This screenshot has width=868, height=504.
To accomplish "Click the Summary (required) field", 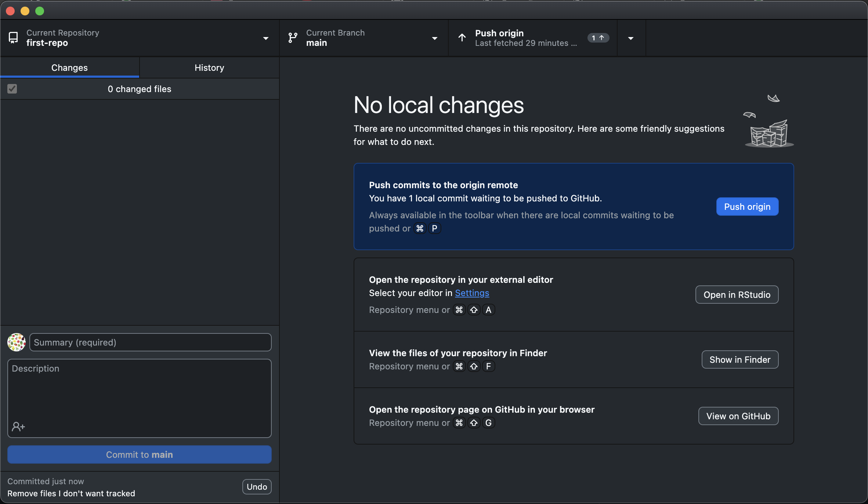I will (150, 342).
